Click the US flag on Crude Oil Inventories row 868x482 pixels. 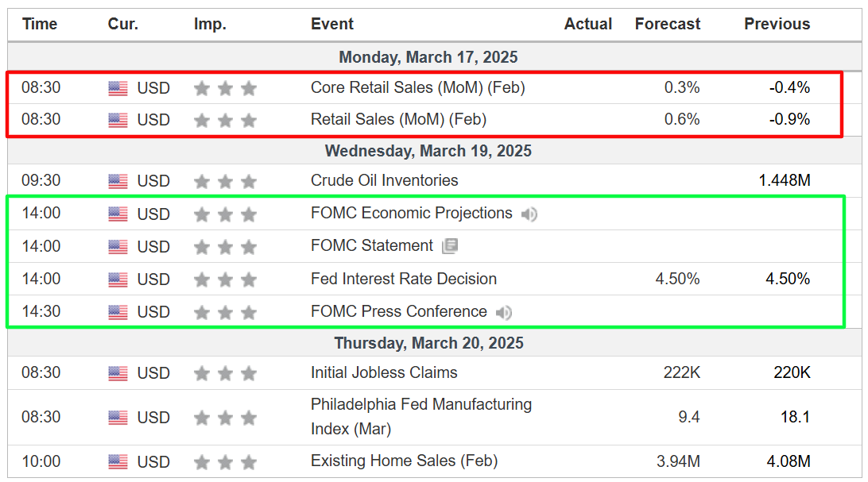click(118, 181)
